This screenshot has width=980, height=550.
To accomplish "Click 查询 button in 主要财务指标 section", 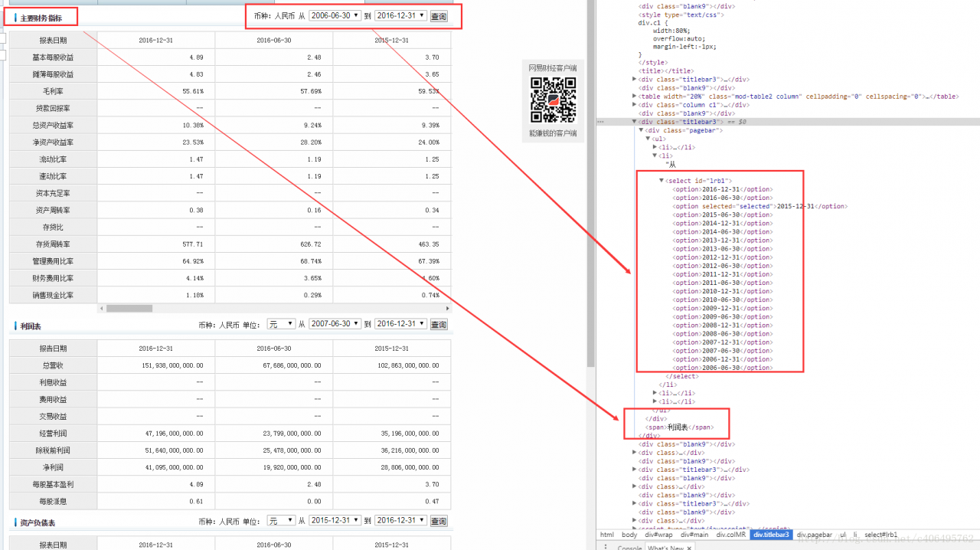I will (x=439, y=16).
